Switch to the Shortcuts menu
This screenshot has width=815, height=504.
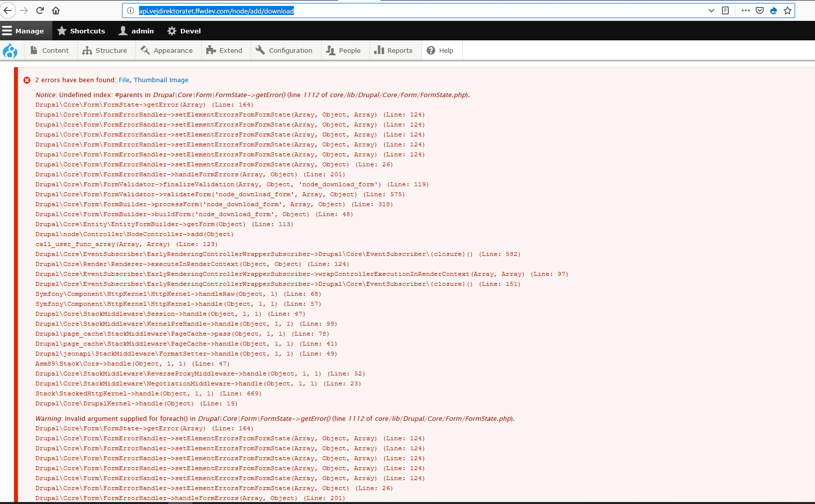pyautogui.click(x=81, y=30)
